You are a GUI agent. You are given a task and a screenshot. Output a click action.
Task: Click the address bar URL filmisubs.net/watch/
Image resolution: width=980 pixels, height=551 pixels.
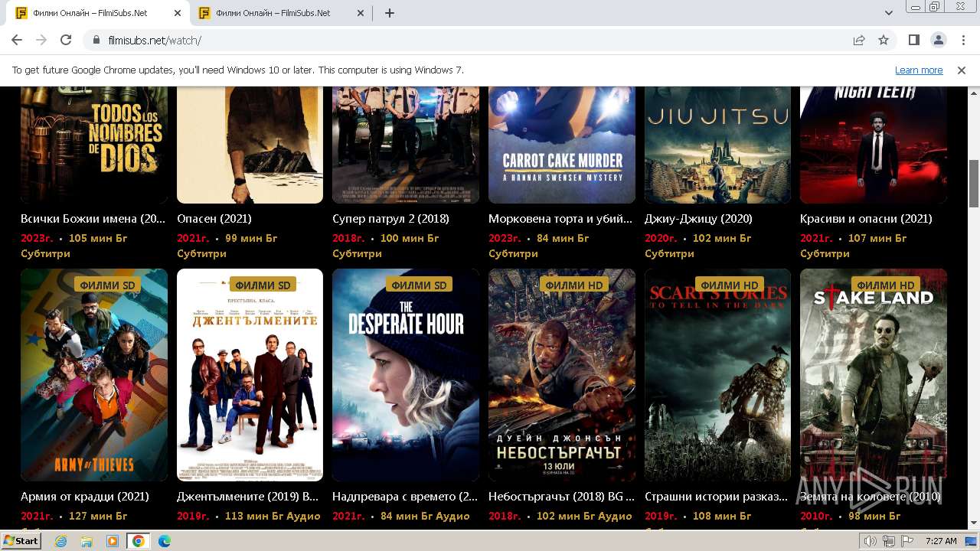[155, 41]
